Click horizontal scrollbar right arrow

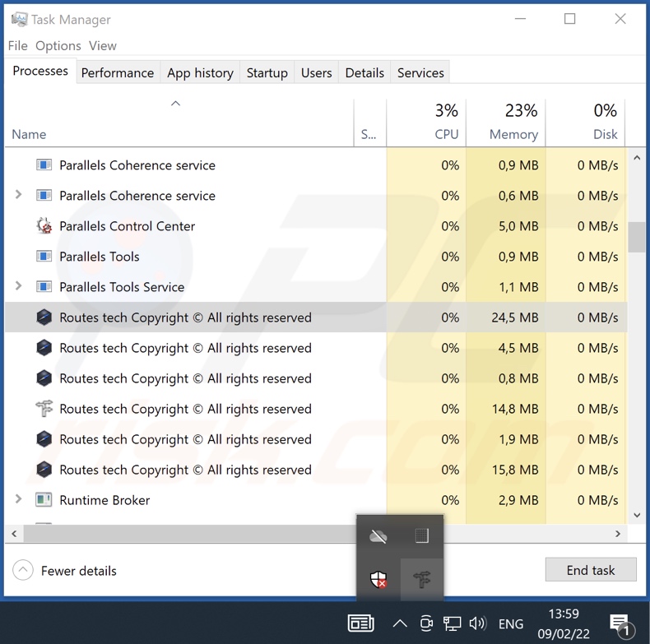point(618,534)
